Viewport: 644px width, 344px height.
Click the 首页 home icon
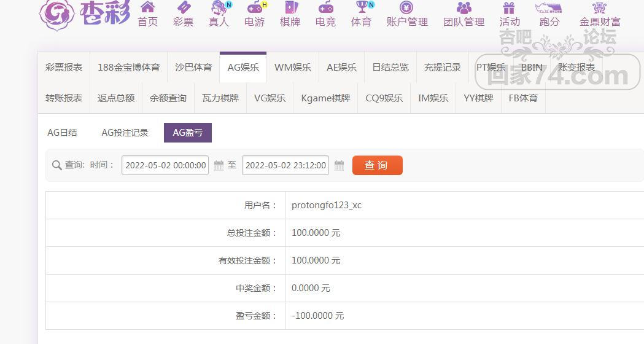147,8
